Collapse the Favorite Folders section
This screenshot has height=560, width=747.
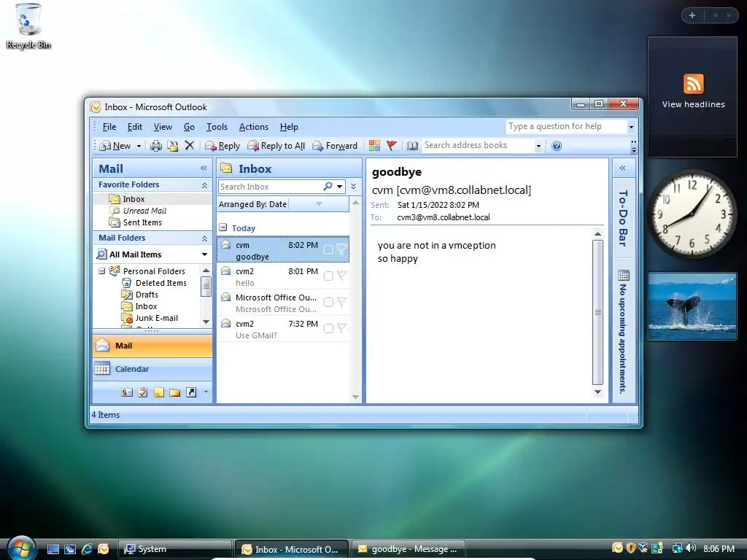click(x=204, y=184)
